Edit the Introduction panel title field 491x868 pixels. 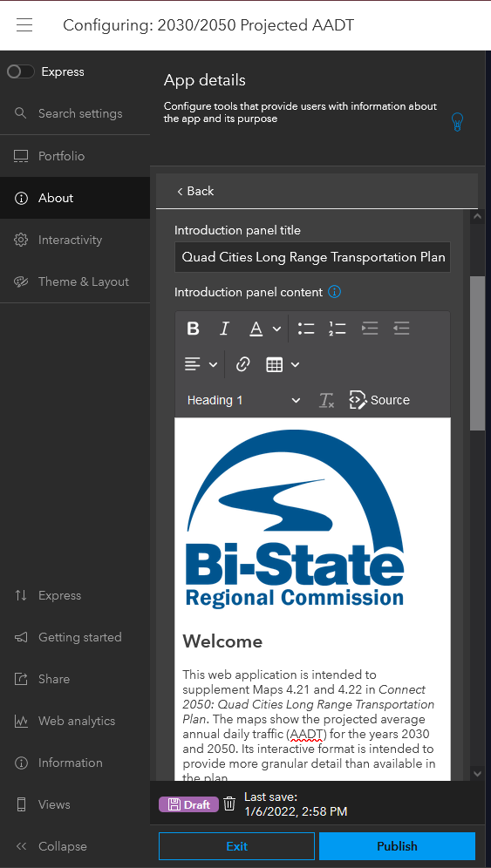click(312, 257)
